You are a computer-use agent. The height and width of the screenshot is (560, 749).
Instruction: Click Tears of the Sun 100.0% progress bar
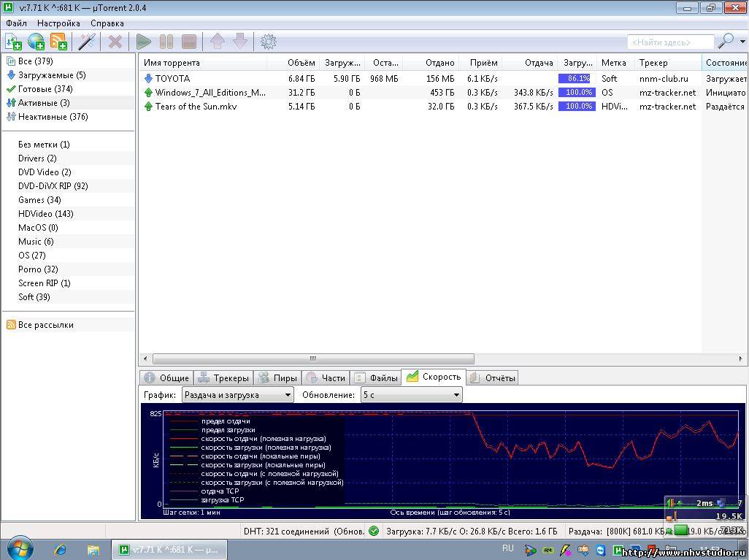coord(577,106)
